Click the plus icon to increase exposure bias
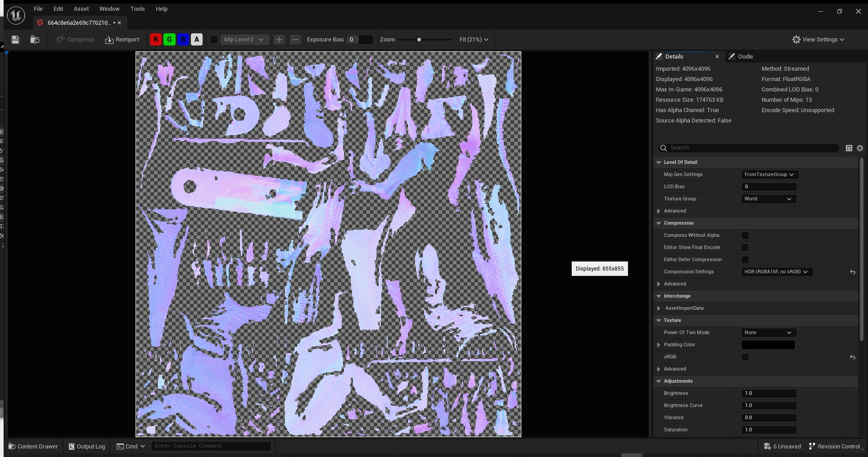 coord(279,40)
